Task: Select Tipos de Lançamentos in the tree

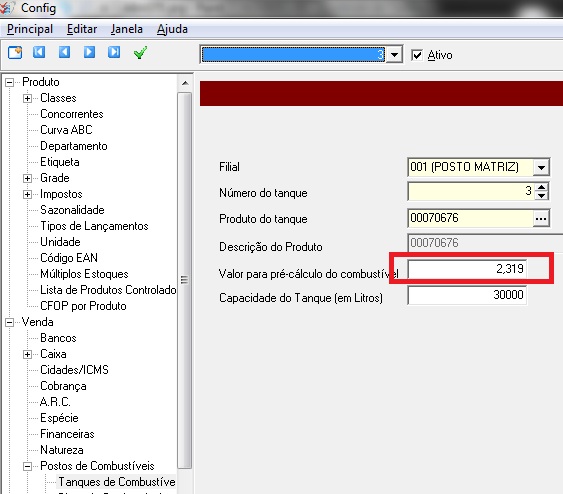Action: (94, 226)
